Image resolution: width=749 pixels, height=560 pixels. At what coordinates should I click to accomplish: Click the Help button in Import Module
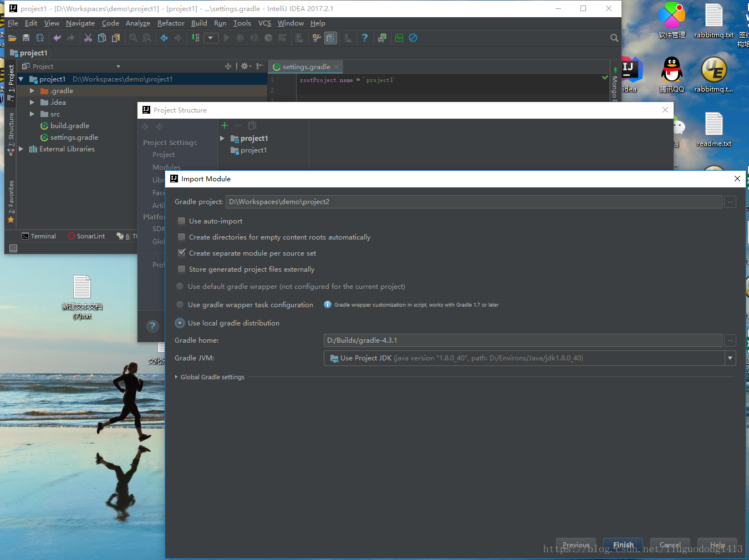pyautogui.click(x=717, y=545)
